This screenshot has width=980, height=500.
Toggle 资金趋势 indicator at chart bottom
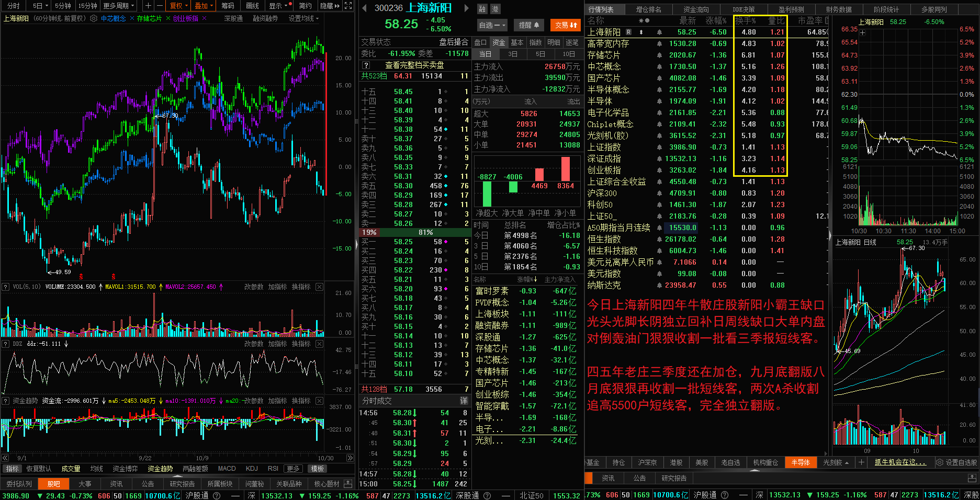tap(160, 469)
